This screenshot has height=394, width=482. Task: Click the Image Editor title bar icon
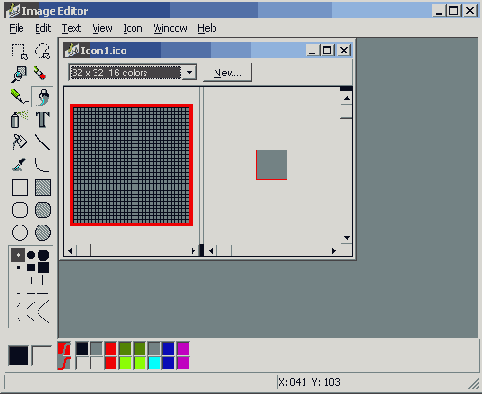tap(13, 11)
